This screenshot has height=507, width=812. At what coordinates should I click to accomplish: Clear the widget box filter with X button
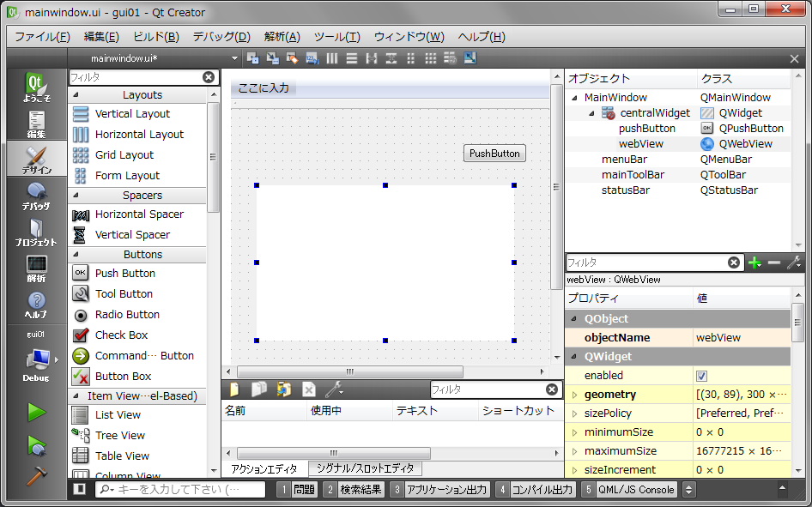(x=208, y=76)
